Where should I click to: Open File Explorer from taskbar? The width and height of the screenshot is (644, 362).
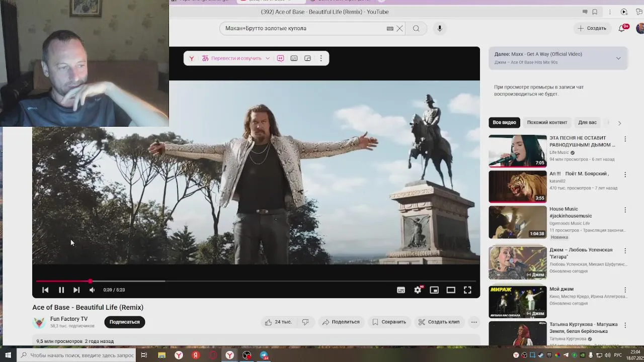pyautogui.click(x=162, y=355)
